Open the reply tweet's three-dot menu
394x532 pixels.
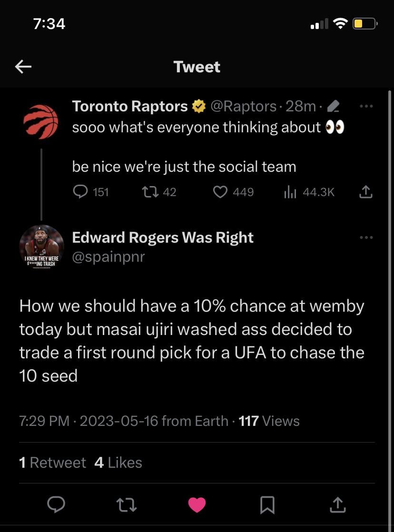click(x=366, y=237)
